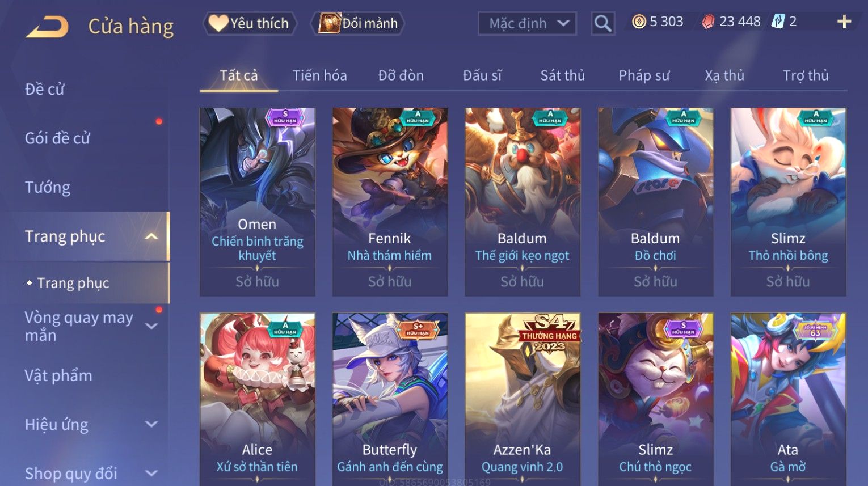The width and height of the screenshot is (868, 486).
Task: Open the Mặc định sort dropdown
Action: pyautogui.click(x=527, y=24)
